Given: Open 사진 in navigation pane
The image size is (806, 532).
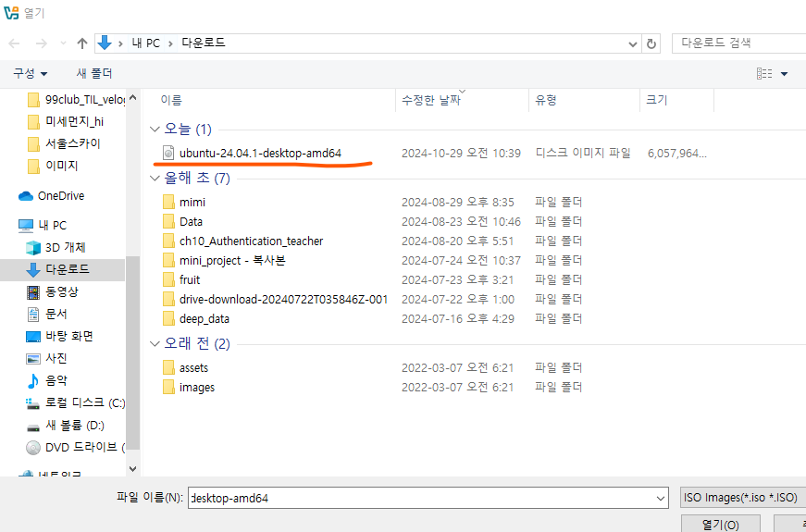Looking at the screenshot, I should click(47, 358).
